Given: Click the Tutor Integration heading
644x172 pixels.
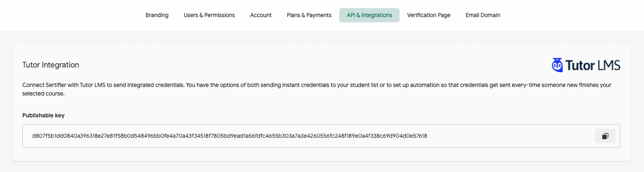Looking at the screenshot, I should pyautogui.click(x=51, y=65).
